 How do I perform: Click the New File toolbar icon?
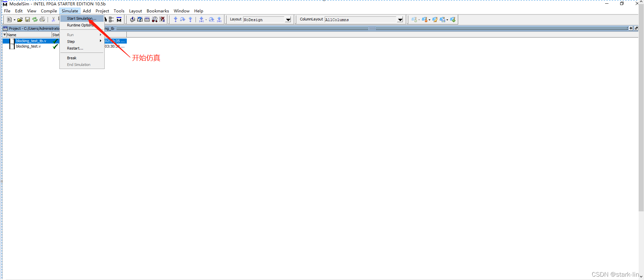coord(9,19)
